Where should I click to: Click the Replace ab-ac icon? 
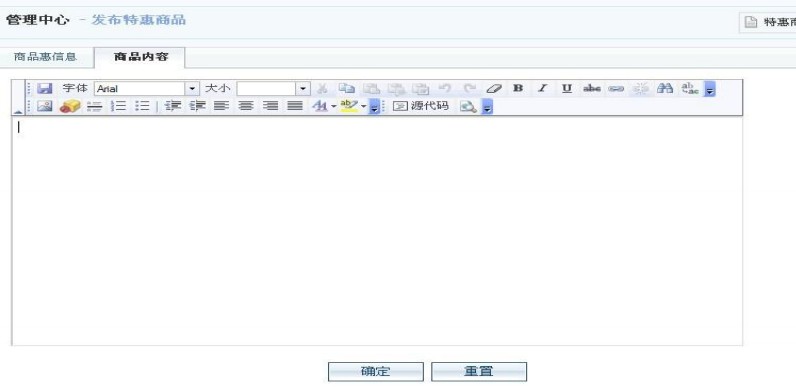tap(690, 88)
